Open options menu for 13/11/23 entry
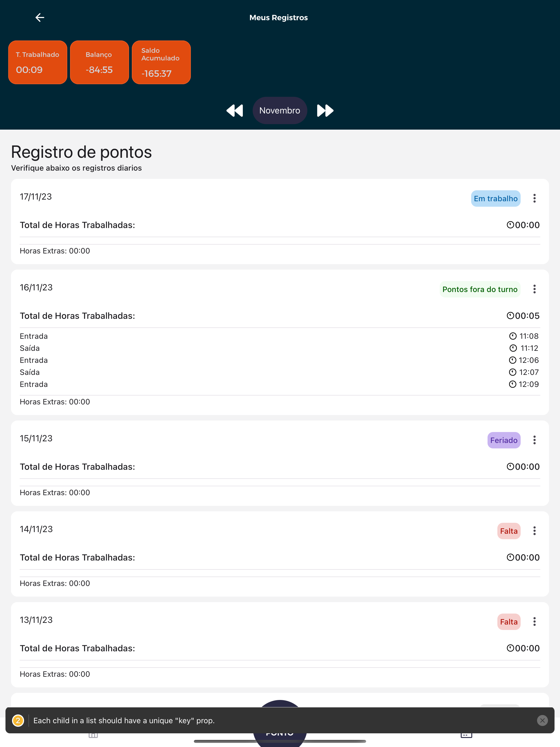560x747 pixels. pos(534,622)
